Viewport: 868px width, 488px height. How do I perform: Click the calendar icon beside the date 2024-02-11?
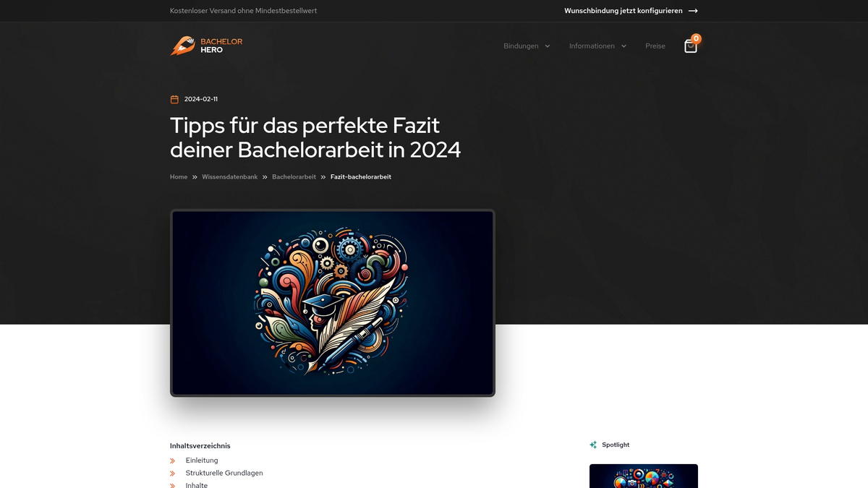click(174, 99)
